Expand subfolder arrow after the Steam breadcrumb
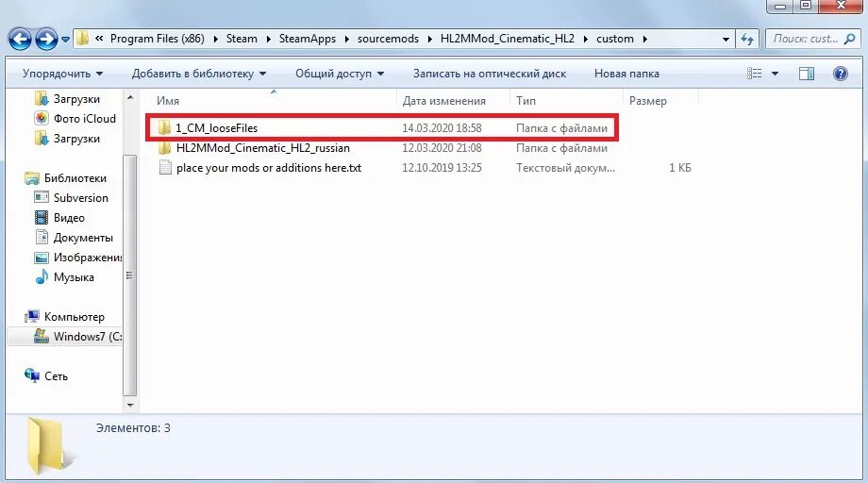868x483 pixels. [268, 39]
